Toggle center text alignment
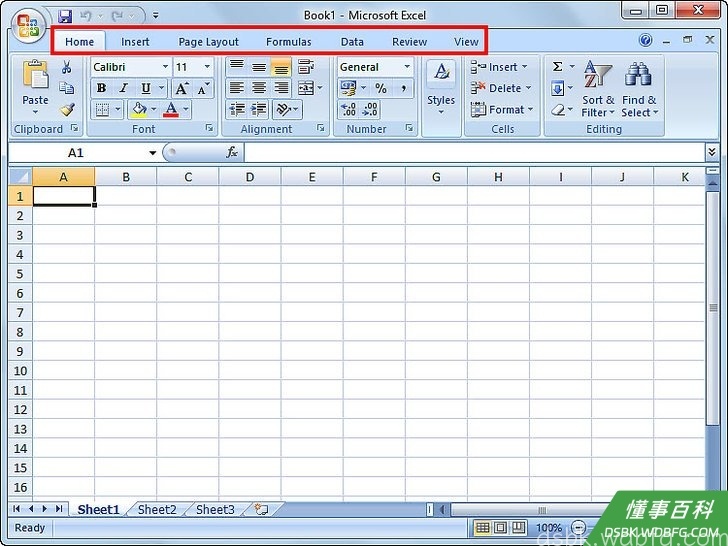Screen dimensions: 728x546 coord(259,88)
